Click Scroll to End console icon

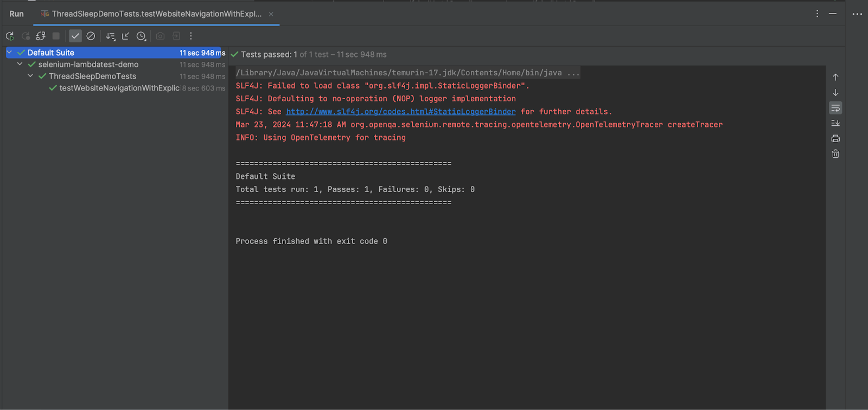point(835,123)
